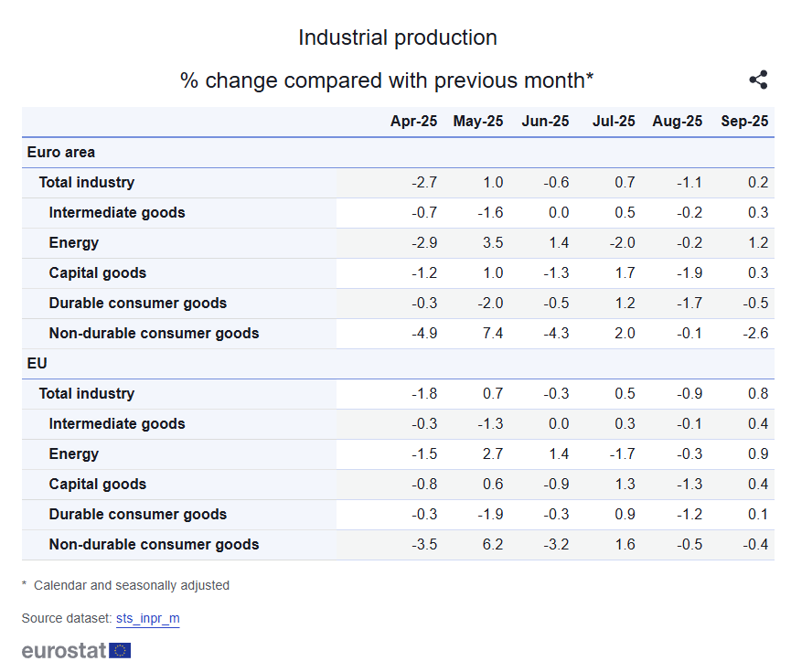The width and height of the screenshot is (791, 672).
Task: Select the May-25 column header
Action: pyautogui.click(x=478, y=122)
